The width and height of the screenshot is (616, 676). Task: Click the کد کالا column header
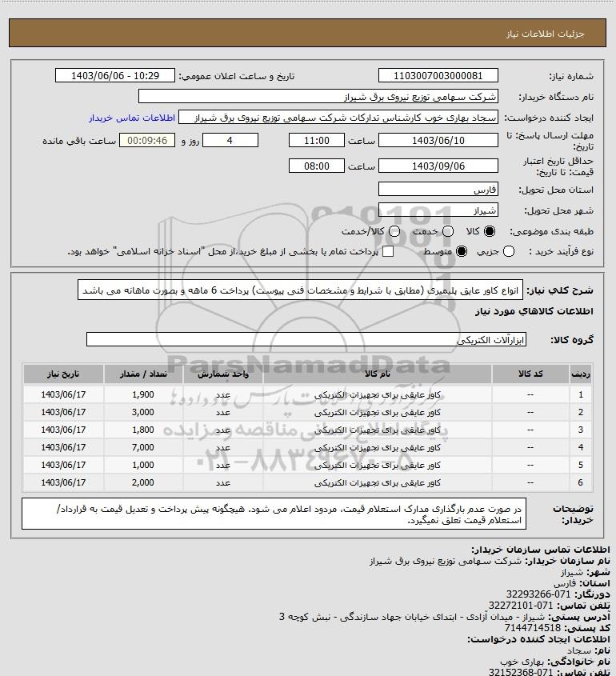(530, 374)
